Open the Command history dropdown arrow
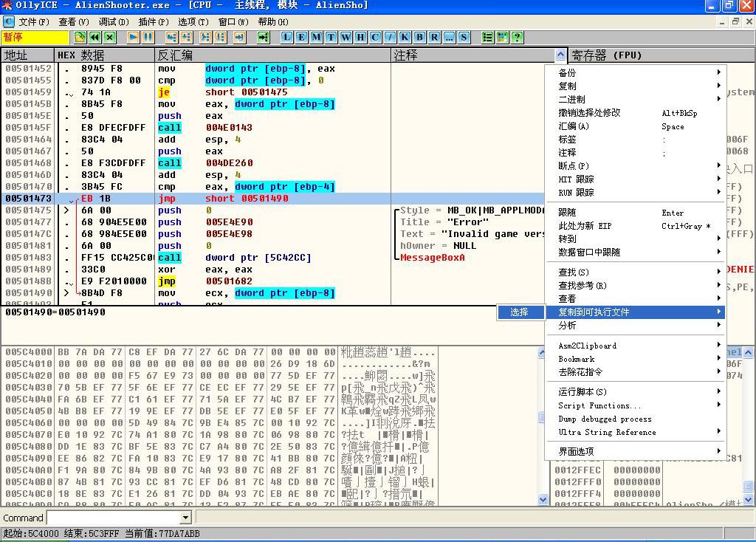Screen dimensions: 756x542 pyautogui.click(x=185, y=518)
